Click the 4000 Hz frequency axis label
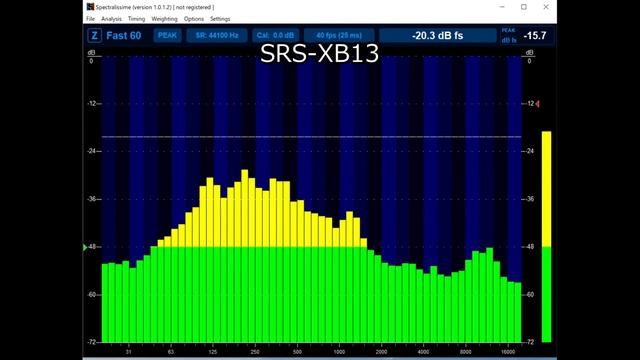This screenshot has height=360, width=640. click(423, 352)
